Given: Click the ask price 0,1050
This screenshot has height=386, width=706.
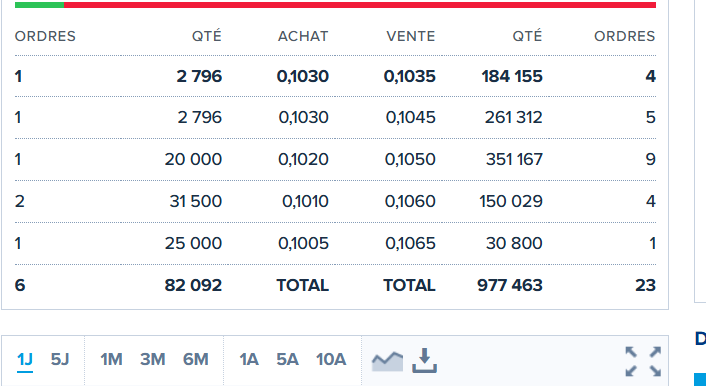Looking at the screenshot, I should coord(410,159).
